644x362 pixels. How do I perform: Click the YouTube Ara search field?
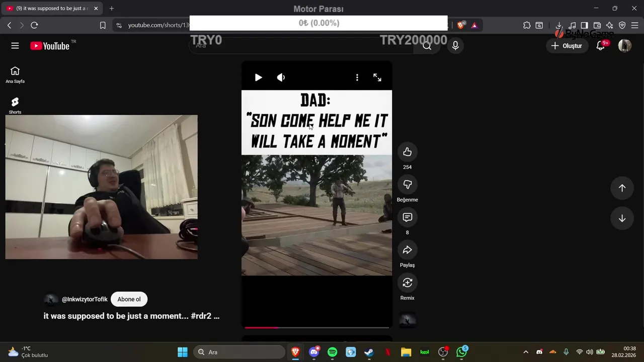pyautogui.click(x=301, y=46)
